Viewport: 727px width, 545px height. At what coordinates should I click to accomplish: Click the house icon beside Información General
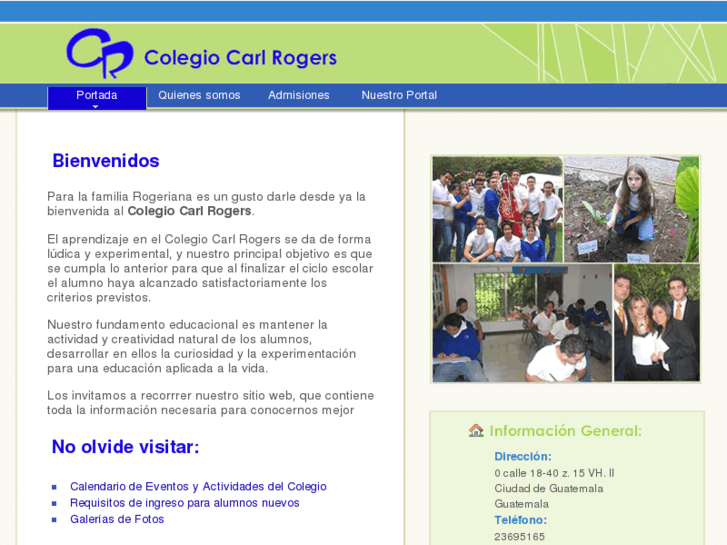(476, 430)
